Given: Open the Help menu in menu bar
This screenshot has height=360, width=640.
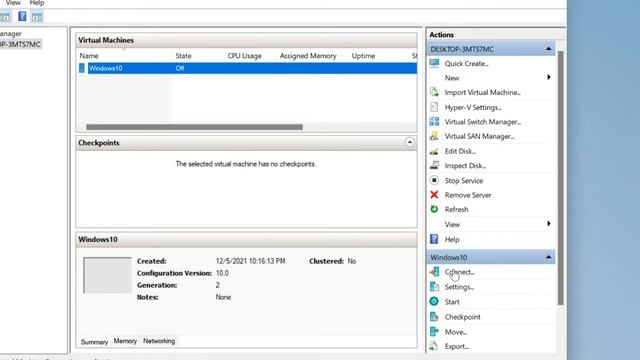Looking at the screenshot, I should point(37,3).
